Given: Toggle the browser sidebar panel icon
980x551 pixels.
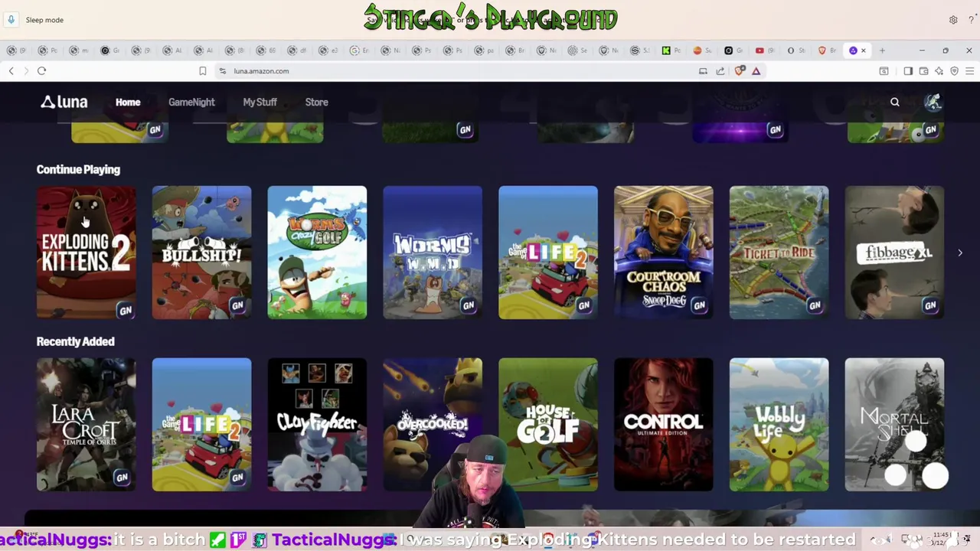Looking at the screenshot, I should 908,71.
